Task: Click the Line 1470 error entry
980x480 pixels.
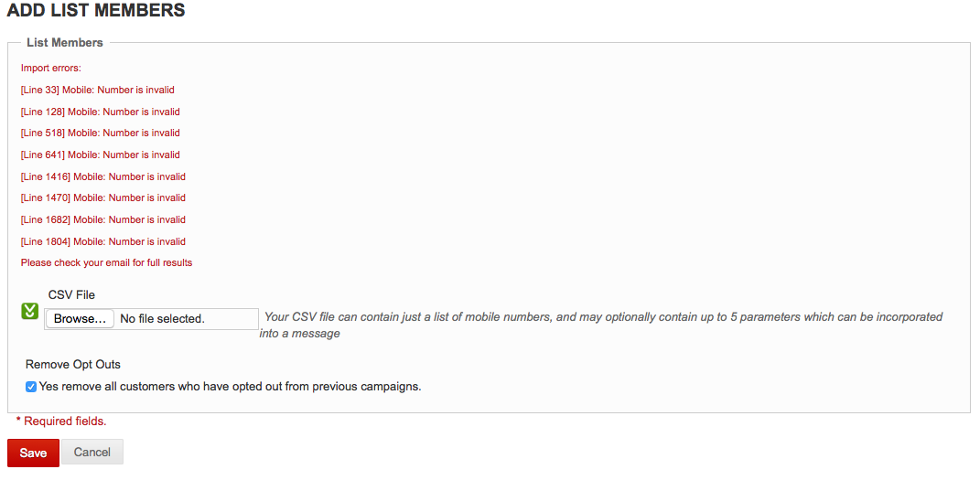Action: [x=102, y=198]
